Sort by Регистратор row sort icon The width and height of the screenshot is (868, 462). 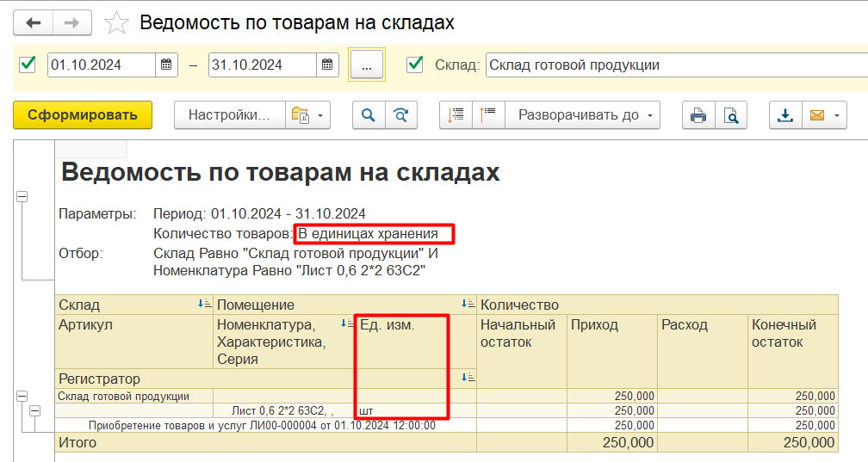(468, 378)
